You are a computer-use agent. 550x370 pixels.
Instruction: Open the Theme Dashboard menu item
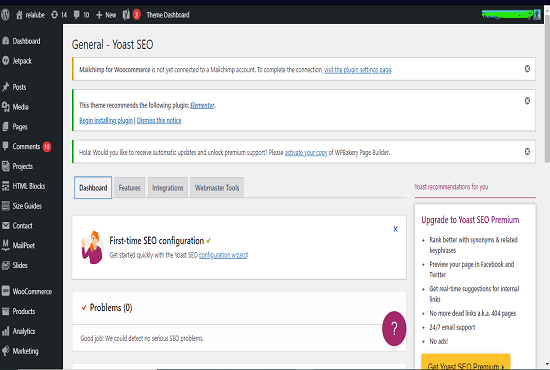pos(168,15)
